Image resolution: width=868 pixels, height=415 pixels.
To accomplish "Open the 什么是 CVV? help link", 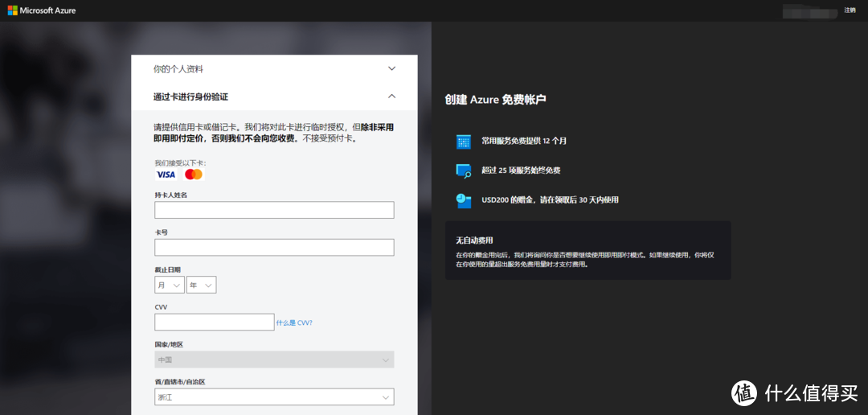I will [294, 323].
